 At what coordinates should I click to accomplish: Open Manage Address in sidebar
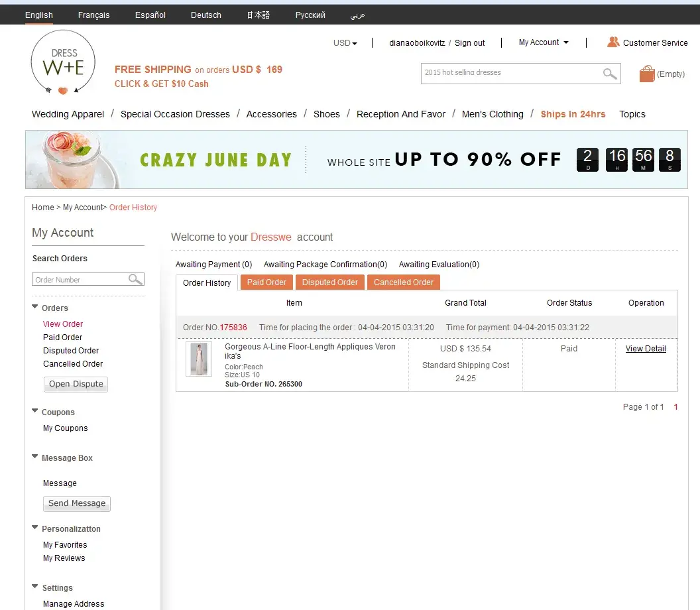(x=74, y=604)
